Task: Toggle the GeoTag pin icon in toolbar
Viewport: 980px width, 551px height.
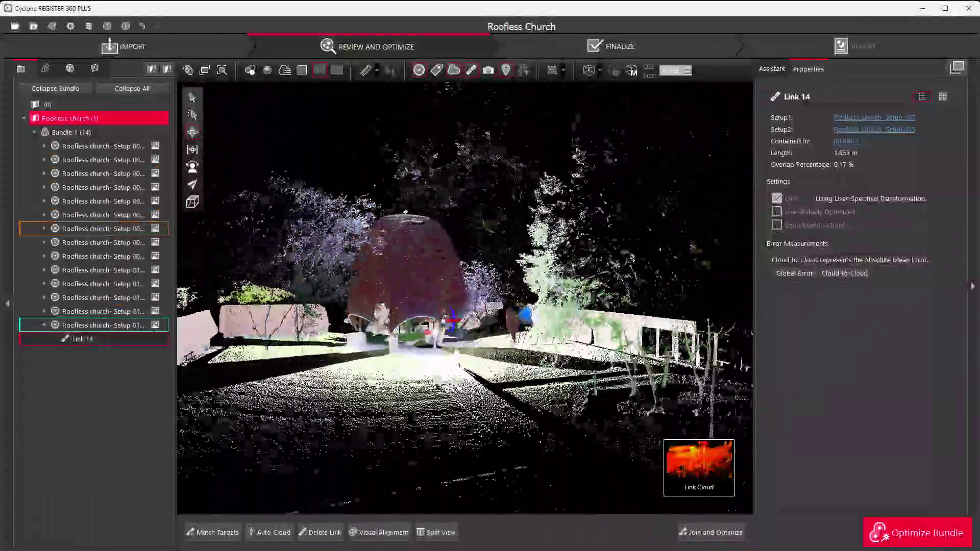Action: (505, 70)
